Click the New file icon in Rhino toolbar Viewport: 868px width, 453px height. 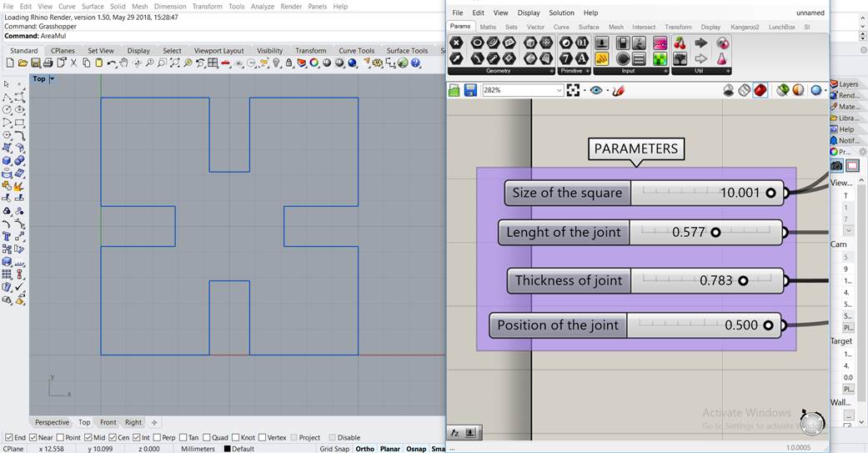[x=9, y=63]
